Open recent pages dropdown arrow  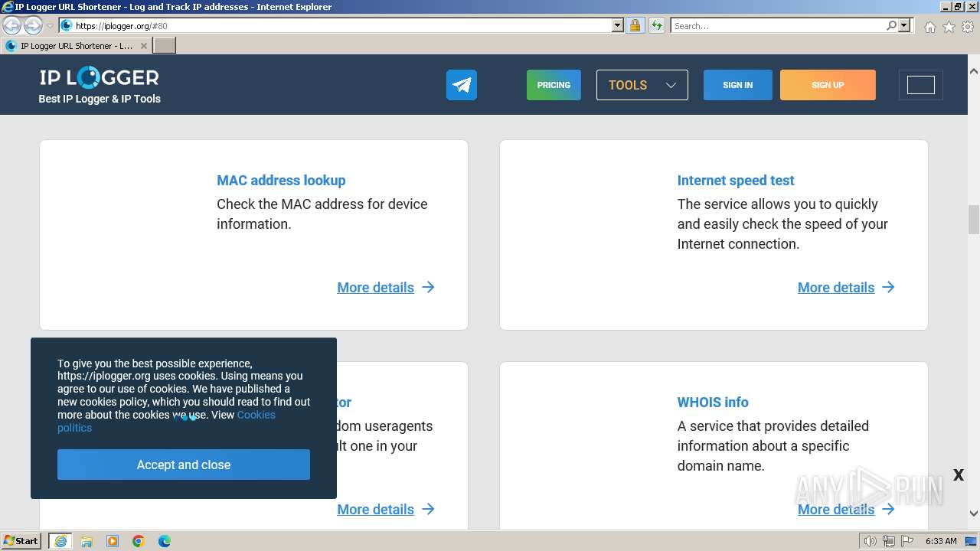50,25
